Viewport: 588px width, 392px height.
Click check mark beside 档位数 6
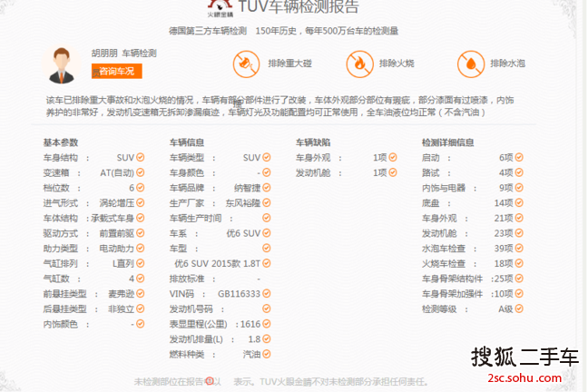(141, 188)
